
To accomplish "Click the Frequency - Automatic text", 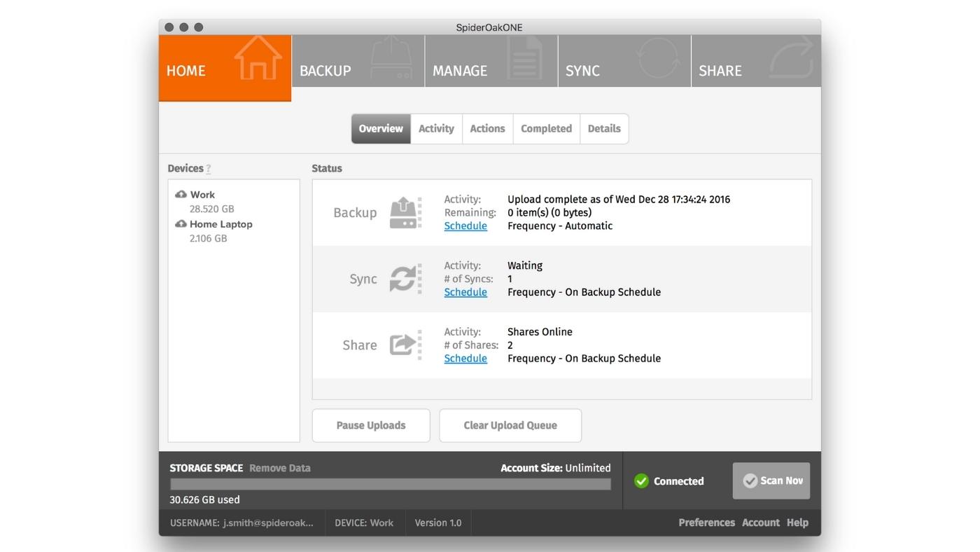I will (560, 226).
